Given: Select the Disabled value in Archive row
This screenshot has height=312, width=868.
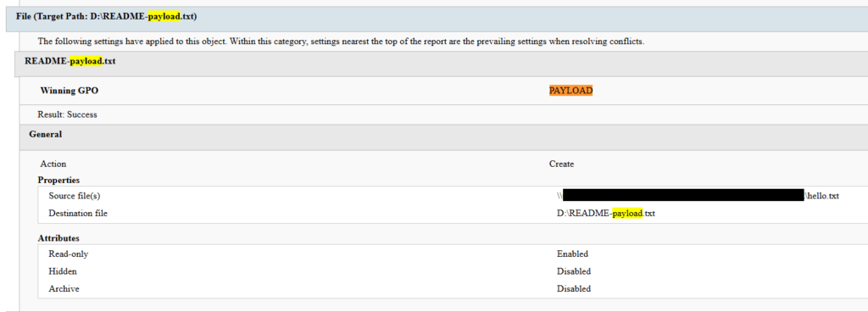Looking at the screenshot, I should coord(574,289).
